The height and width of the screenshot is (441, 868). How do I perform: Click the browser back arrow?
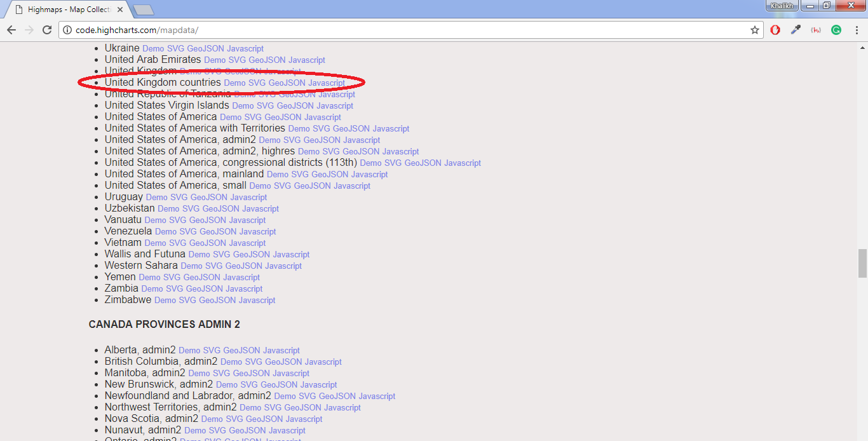tap(11, 30)
